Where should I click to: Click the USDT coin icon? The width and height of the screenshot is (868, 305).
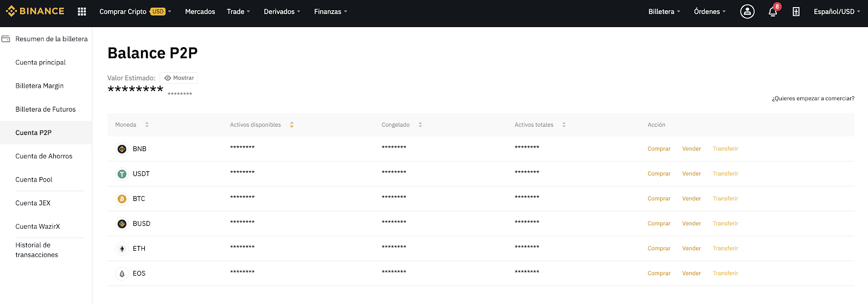tap(122, 174)
